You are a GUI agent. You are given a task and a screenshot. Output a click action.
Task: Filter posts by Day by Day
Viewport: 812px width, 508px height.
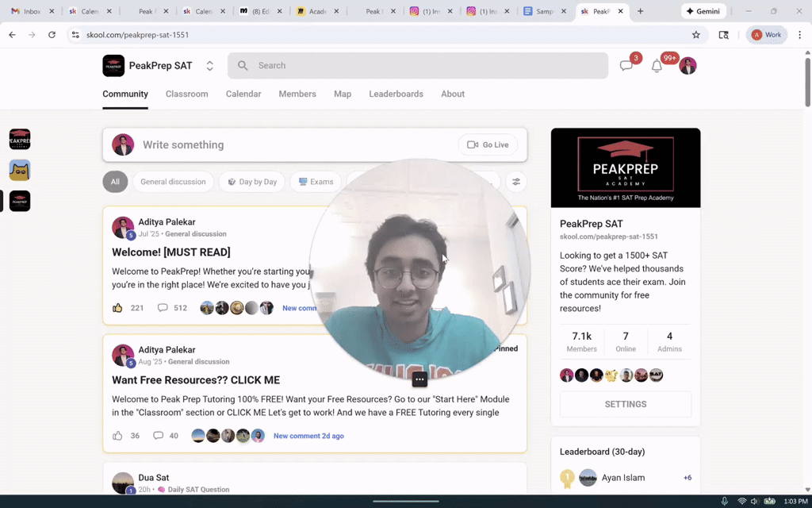pyautogui.click(x=251, y=182)
